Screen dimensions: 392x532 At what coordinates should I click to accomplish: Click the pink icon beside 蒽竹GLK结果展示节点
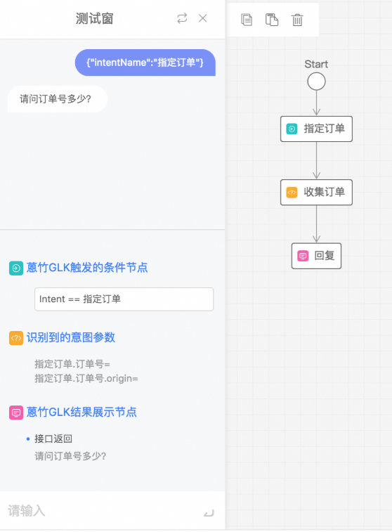click(x=16, y=413)
